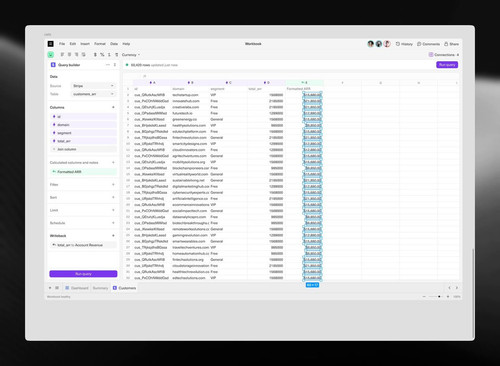Image resolution: width=500 pixels, height=366 pixels.
Task: Switch to the Dashboard sheet tab
Action: click(x=77, y=288)
